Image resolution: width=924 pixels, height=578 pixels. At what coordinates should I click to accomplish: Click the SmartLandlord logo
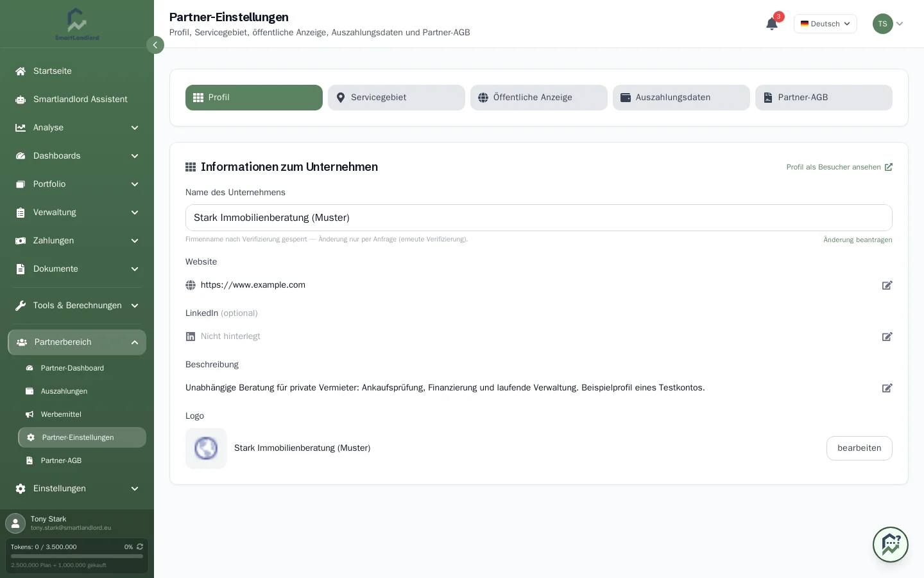point(77,24)
